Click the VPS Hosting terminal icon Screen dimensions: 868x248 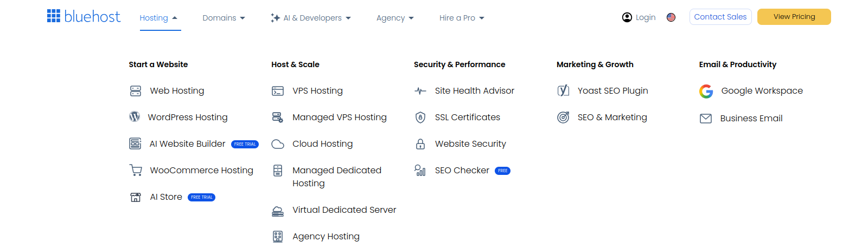[x=278, y=91]
